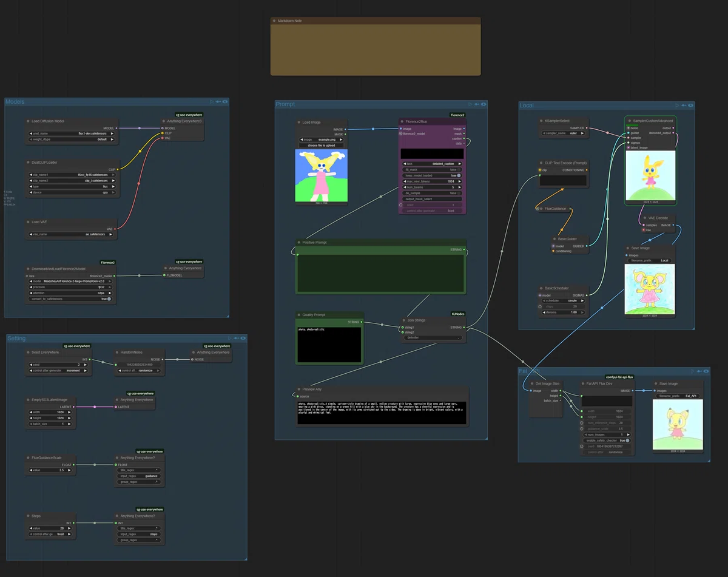728x577 pixels.
Task: Toggle fill_mask in Florence2Run
Action: pyautogui.click(x=433, y=170)
